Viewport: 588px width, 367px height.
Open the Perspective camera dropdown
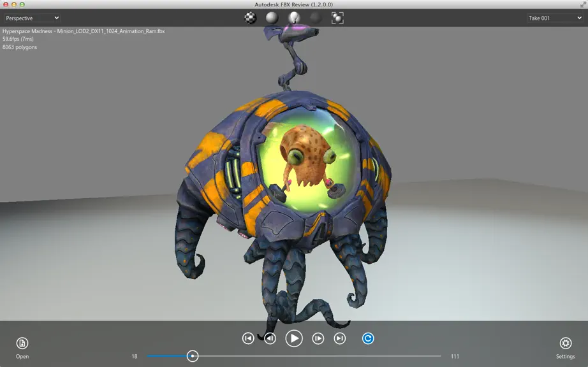(x=33, y=18)
